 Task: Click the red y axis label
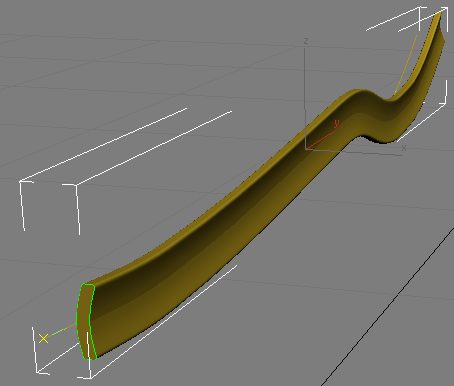click(x=336, y=123)
